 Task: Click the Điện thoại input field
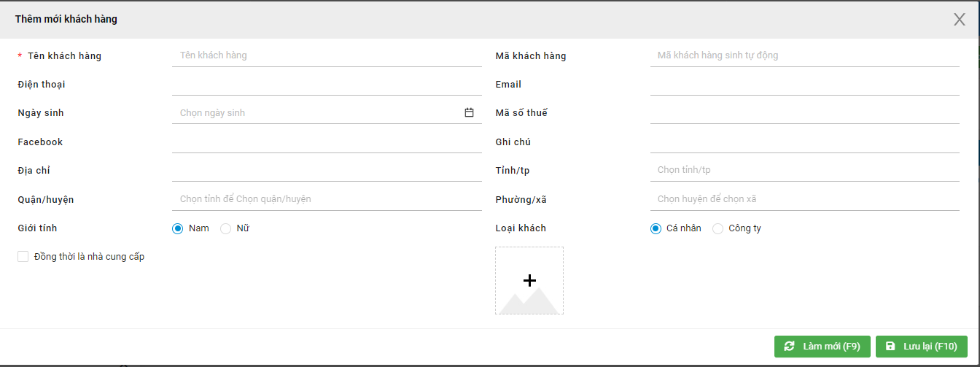(327, 85)
